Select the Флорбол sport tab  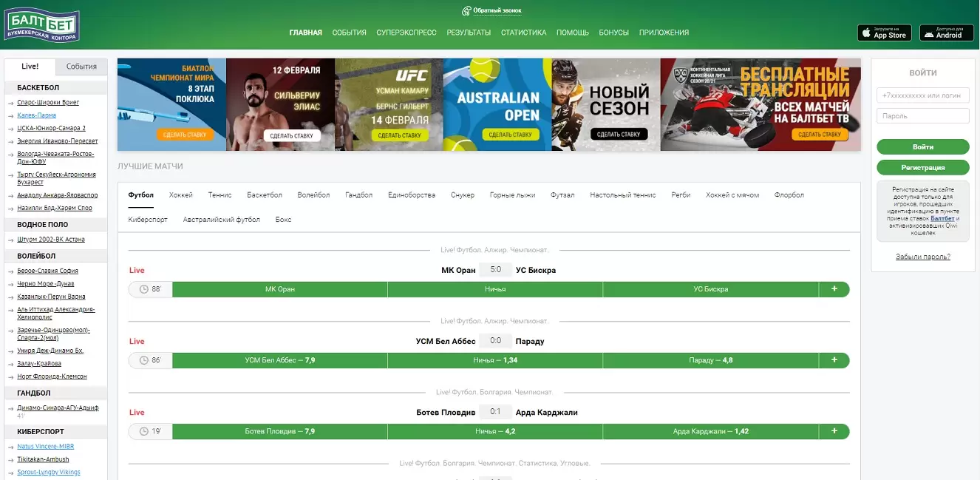point(789,195)
